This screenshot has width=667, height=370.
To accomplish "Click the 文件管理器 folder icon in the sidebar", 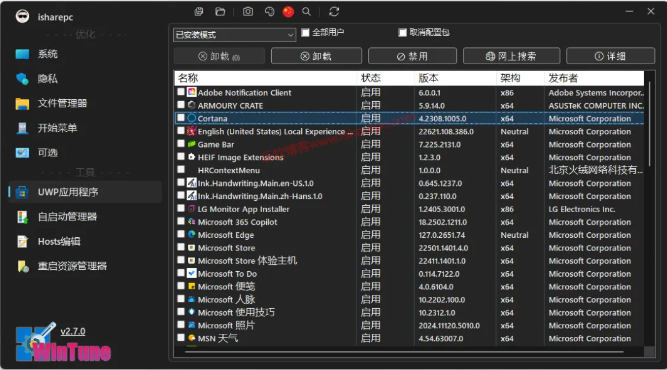I will tap(22, 103).
